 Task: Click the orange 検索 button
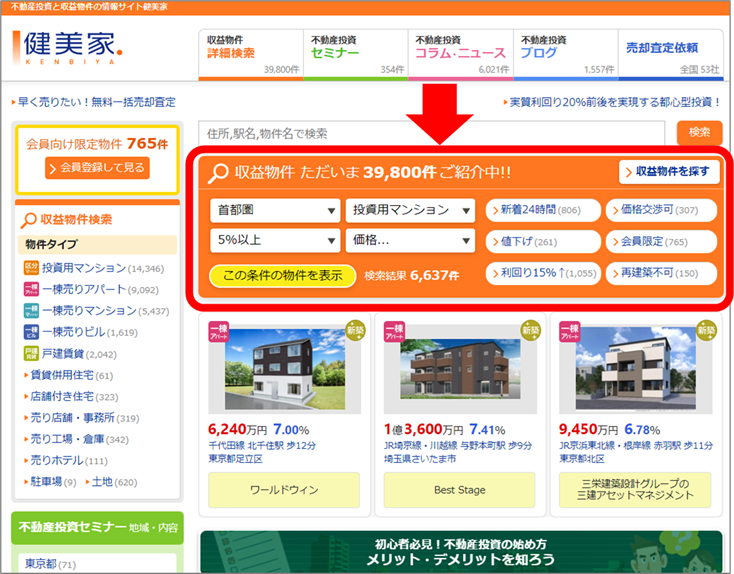coord(699,133)
